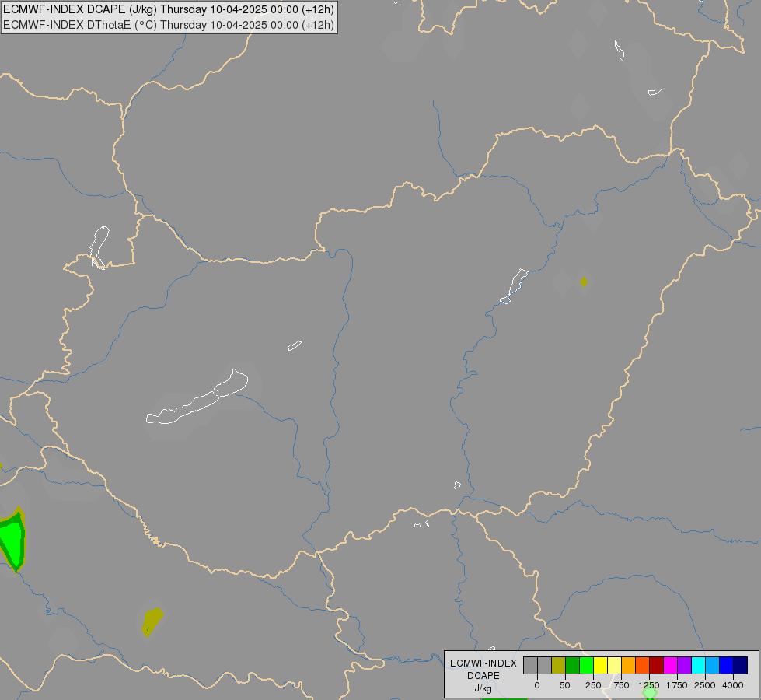
Task: Click the legend value '2500'
Action: point(705,685)
